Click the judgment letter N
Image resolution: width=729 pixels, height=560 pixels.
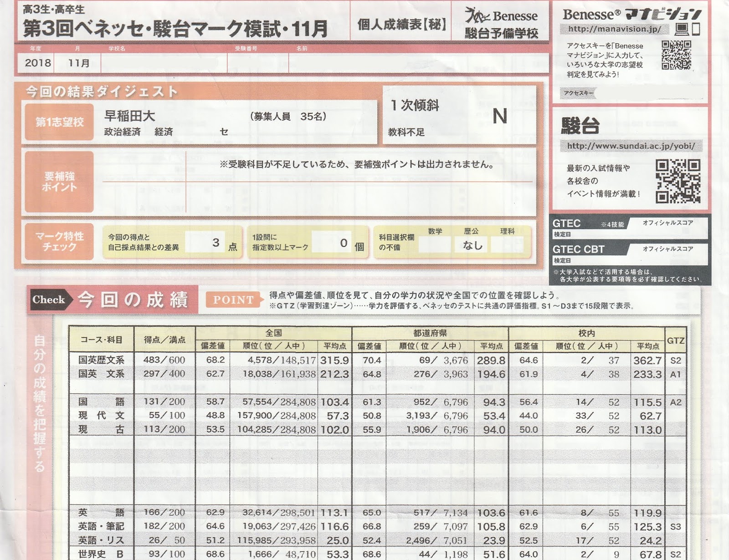click(x=500, y=116)
